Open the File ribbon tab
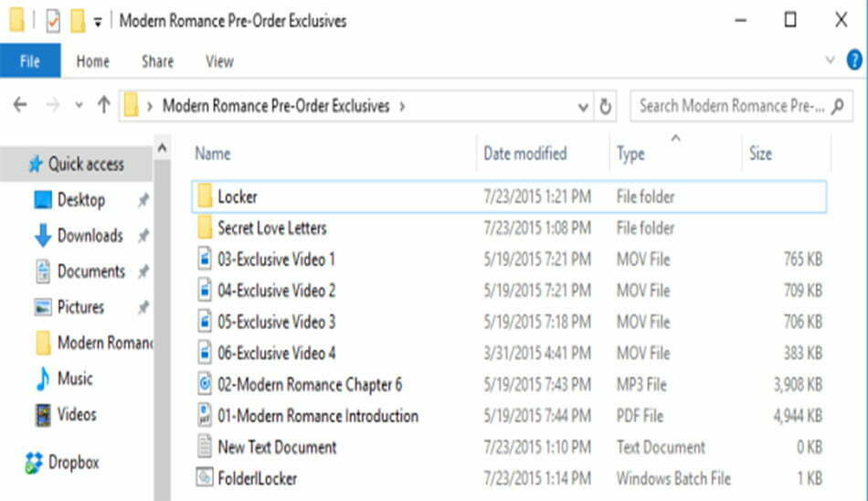Screen dimensions: 868x501 (30, 61)
